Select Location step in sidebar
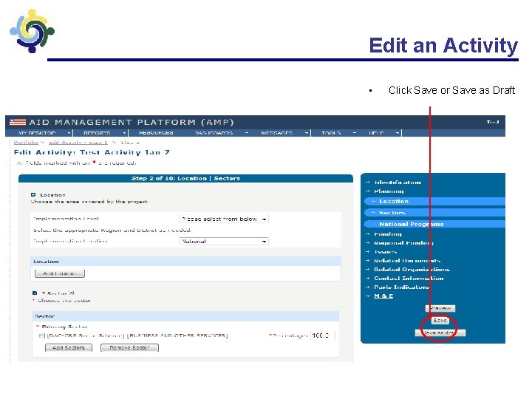The width and height of the screenshot is (532, 399). [394, 202]
